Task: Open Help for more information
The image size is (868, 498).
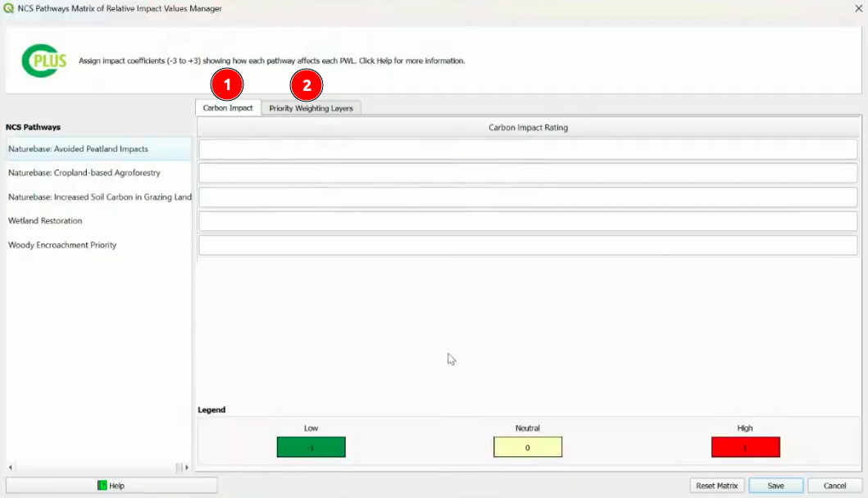Action: (111, 486)
